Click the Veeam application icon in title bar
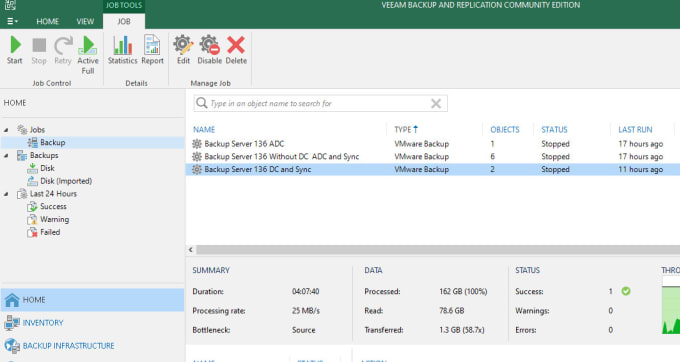The height and width of the screenshot is (362, 680). [x=10, y=5]
